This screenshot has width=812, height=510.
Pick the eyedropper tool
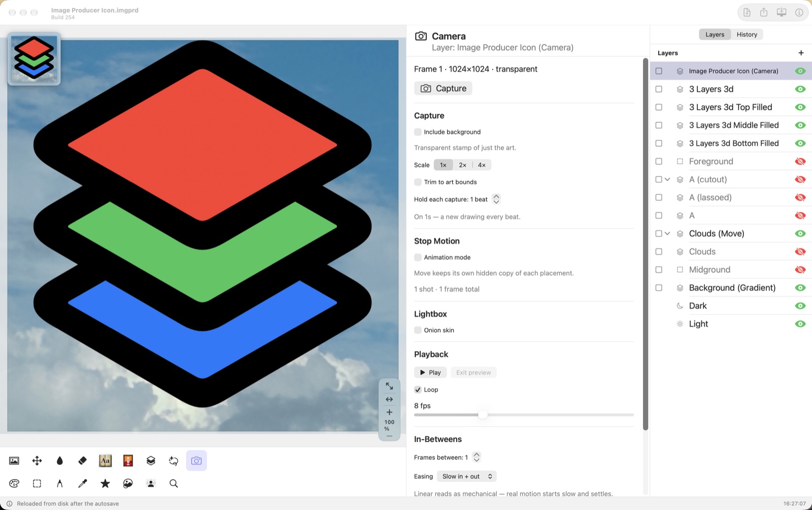pos(82,484)
